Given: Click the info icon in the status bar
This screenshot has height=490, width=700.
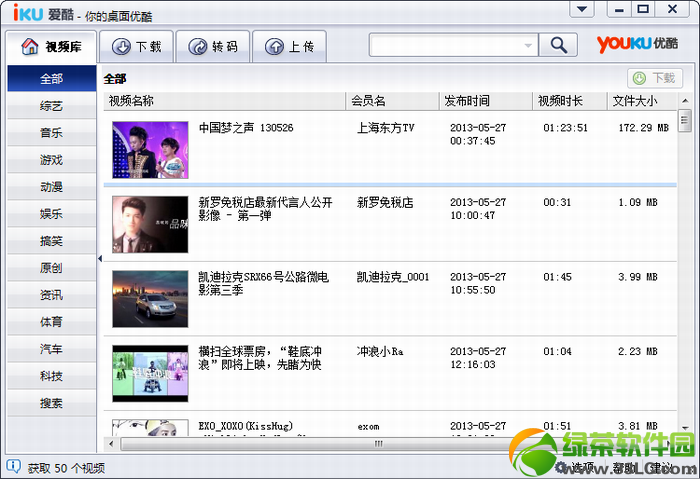Looking at the screenshot, I should (14, 466).
